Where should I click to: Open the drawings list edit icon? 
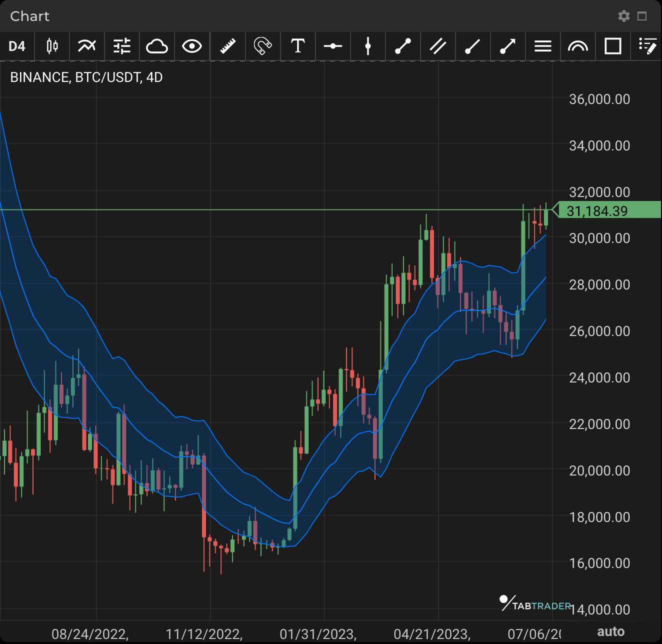(647, 46)
